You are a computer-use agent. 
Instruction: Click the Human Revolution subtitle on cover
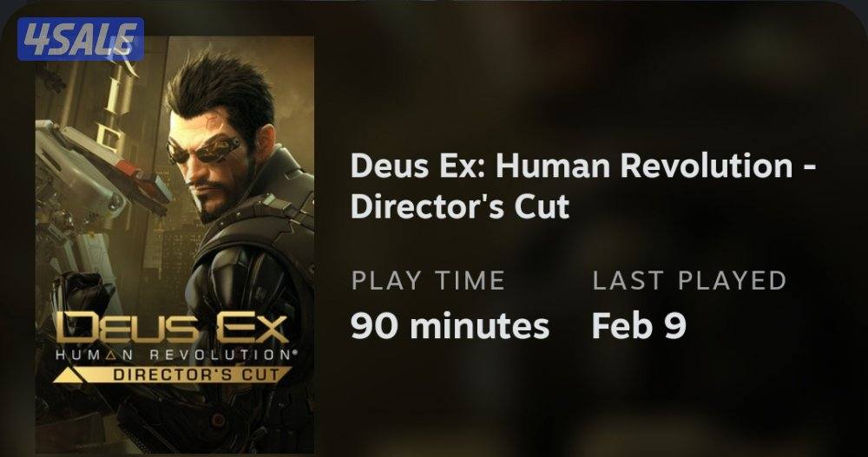coord(174,355)
